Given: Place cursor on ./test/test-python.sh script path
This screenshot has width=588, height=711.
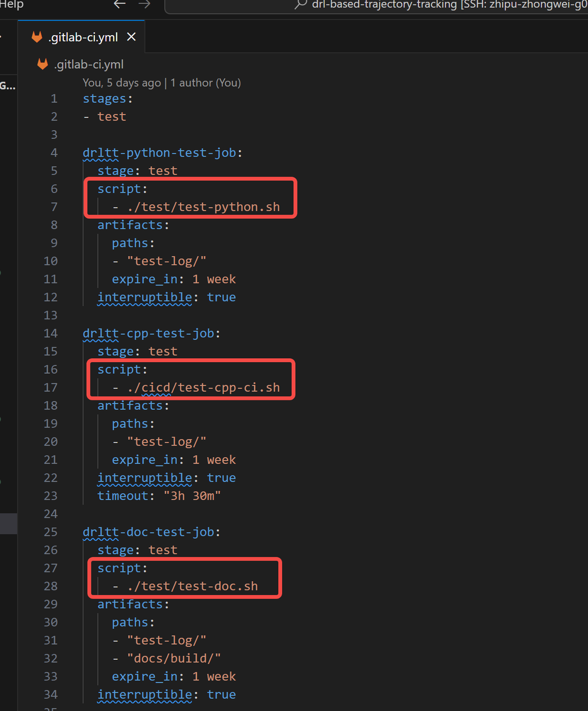Looking at the screenshot, I should [203, 207].
